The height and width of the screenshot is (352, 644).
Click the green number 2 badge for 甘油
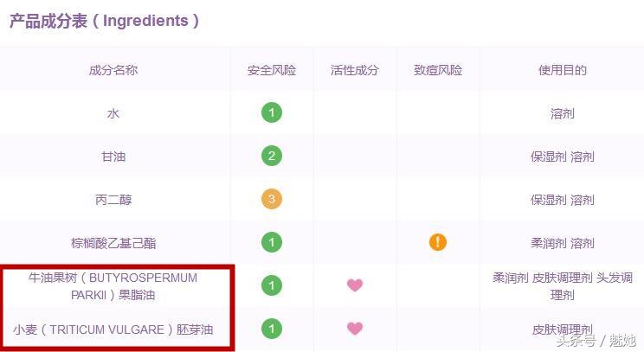point(272,156)
